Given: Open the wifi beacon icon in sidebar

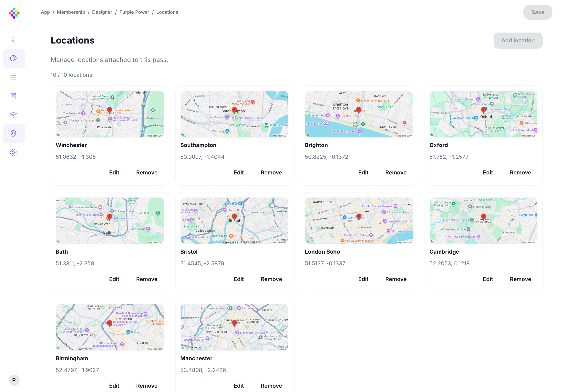Looking at the screenshot, I should [14, 115].
